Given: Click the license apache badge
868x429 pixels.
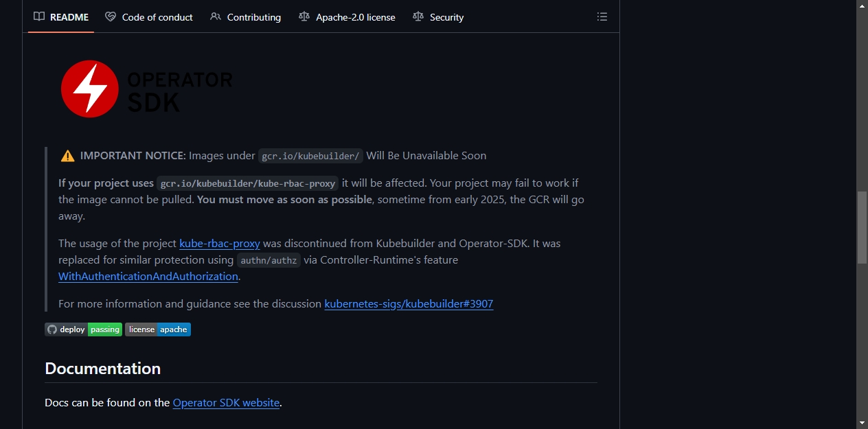Looking at the screenshot, I should (x=158, y=329).
